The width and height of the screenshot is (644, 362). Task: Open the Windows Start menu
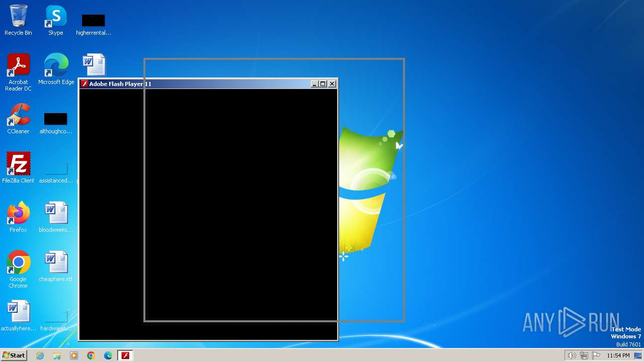coord(14,355)
